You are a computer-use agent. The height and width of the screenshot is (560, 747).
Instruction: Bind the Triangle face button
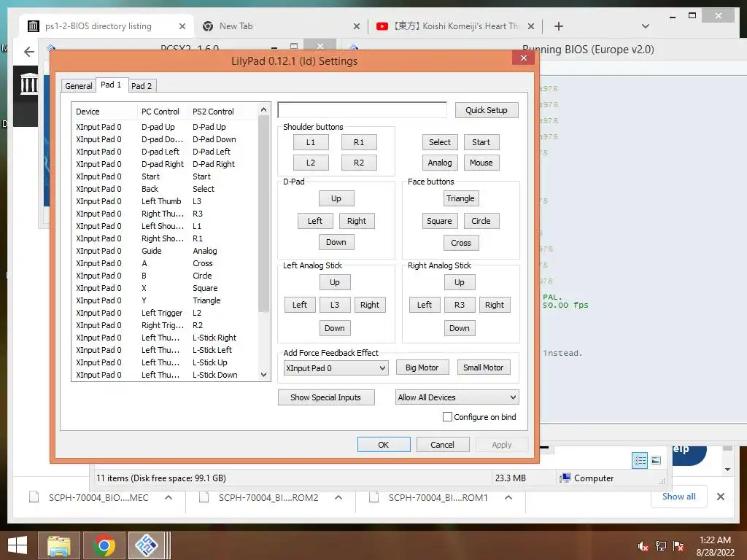(460, 198)
